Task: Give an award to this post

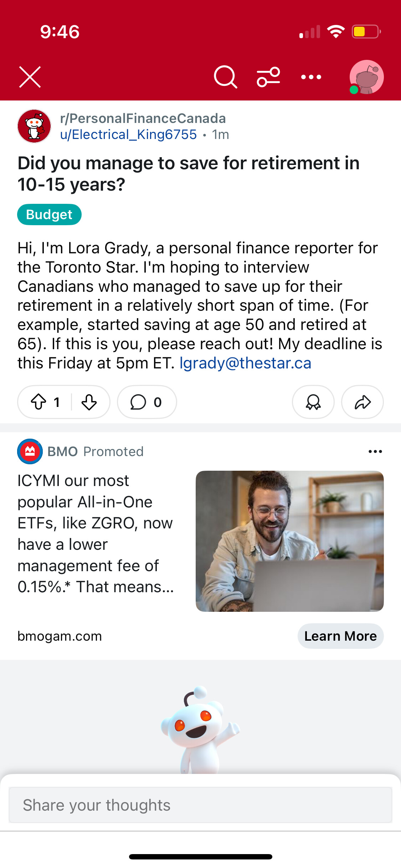Action: click(313, 402)
